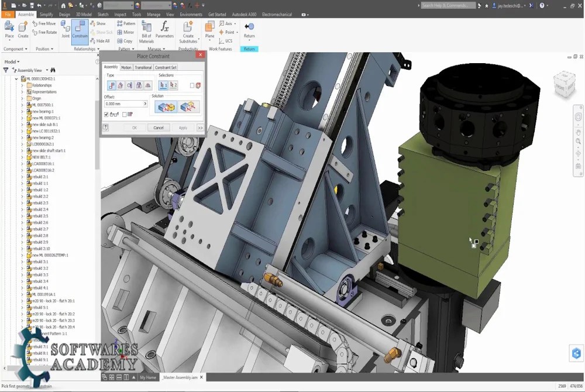Viewport: 585px width, 392px height.
Task: Expand the Offset value flyout arrow
Action: (146, 104)
